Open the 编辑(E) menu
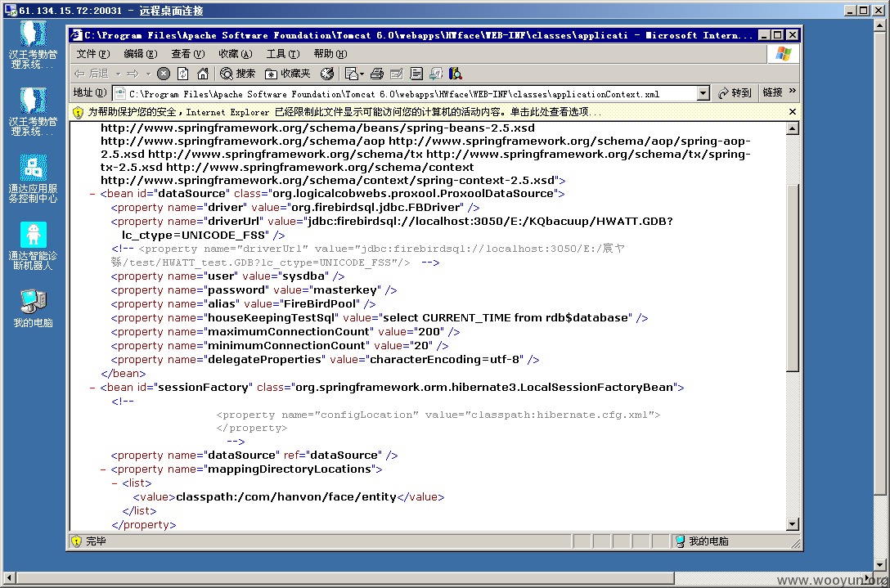Viewport: 890px width, 588px height. 140,54
